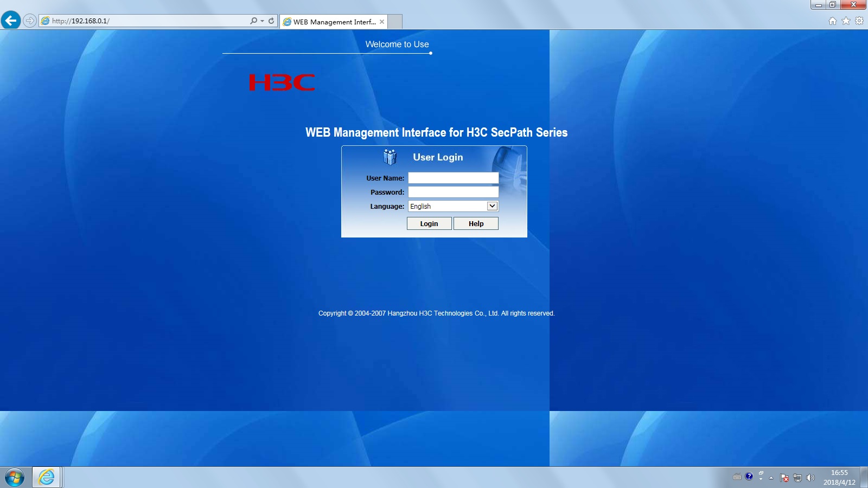
Task: Click the browser forward arrow button
Action: click(x=30, y=21)
